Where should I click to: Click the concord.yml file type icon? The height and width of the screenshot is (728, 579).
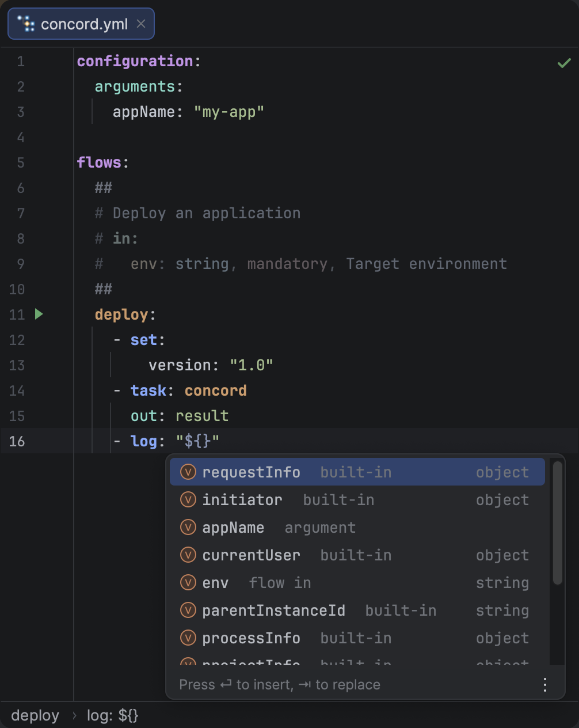pos(26,24)
